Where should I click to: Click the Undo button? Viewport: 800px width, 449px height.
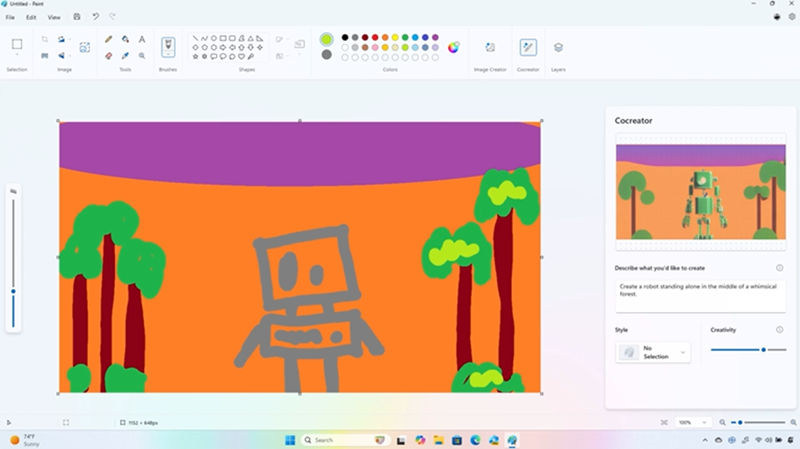click(x=95, y=17)
